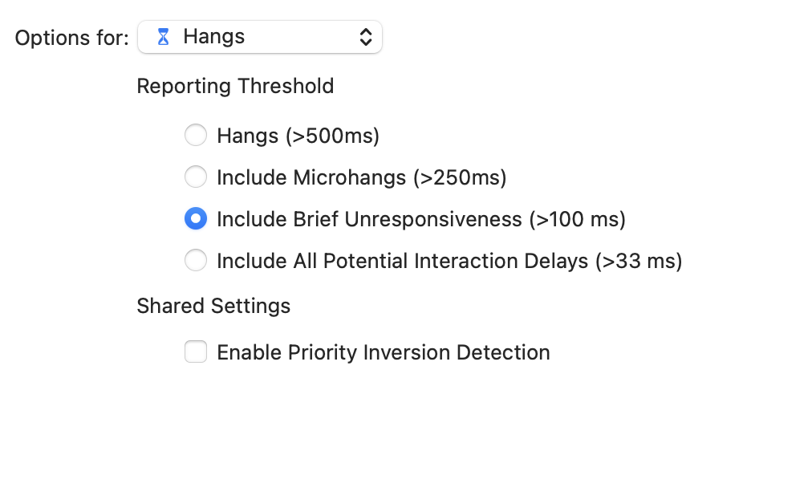
Task: Click the 'Include Brief Unresponsiveness' label text
Action: point(369,219)
